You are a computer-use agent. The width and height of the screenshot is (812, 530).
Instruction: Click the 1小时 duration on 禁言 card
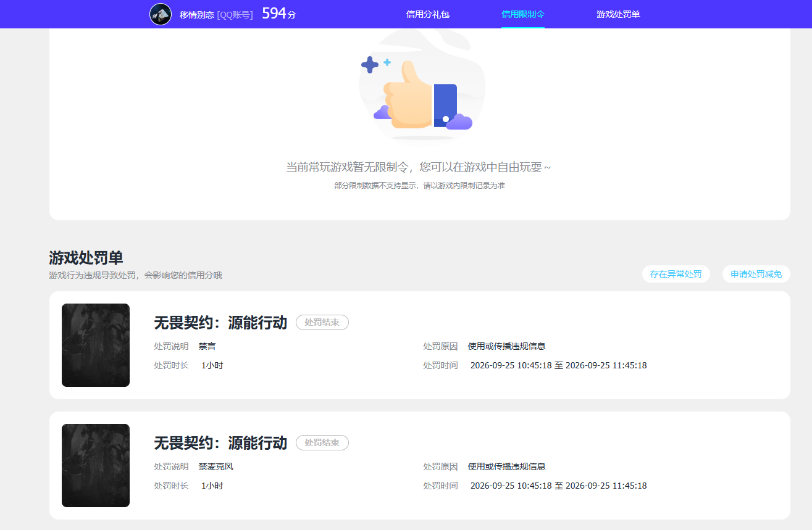click(x=212, y=365)
